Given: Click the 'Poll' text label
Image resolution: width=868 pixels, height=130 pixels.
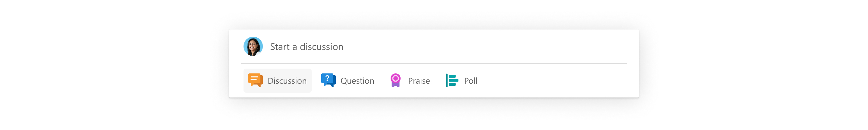Looking at the screenshot, I should click(x=471, y=81).
